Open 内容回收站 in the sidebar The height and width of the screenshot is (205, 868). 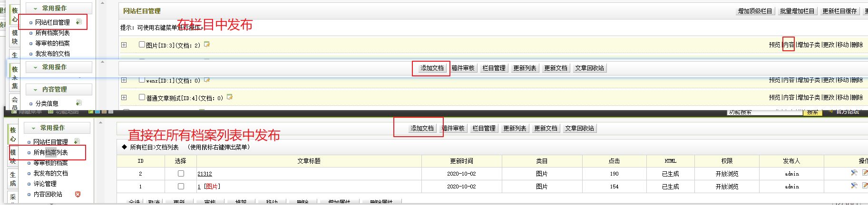48,194
